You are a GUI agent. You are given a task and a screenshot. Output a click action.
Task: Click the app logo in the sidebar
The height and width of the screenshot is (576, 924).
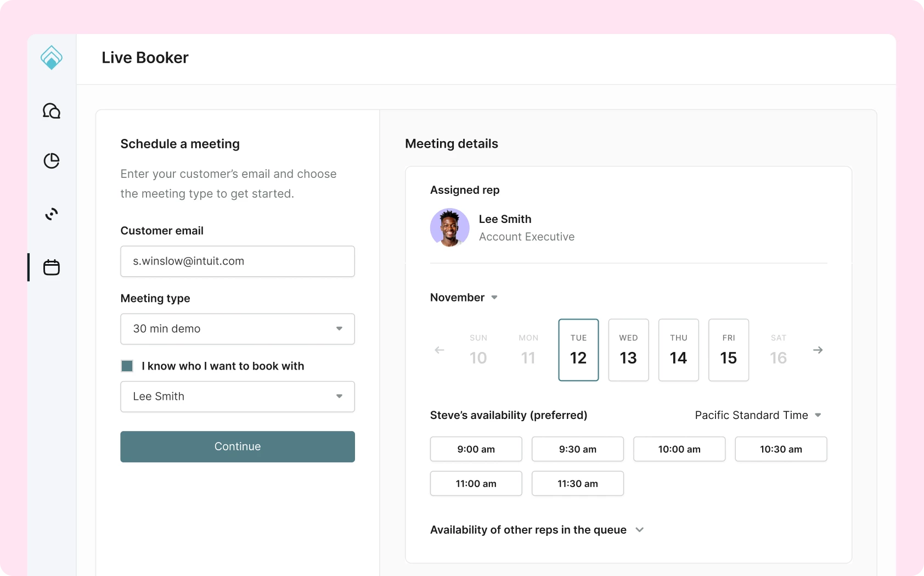pyautogui.click(x=52, y=58)
